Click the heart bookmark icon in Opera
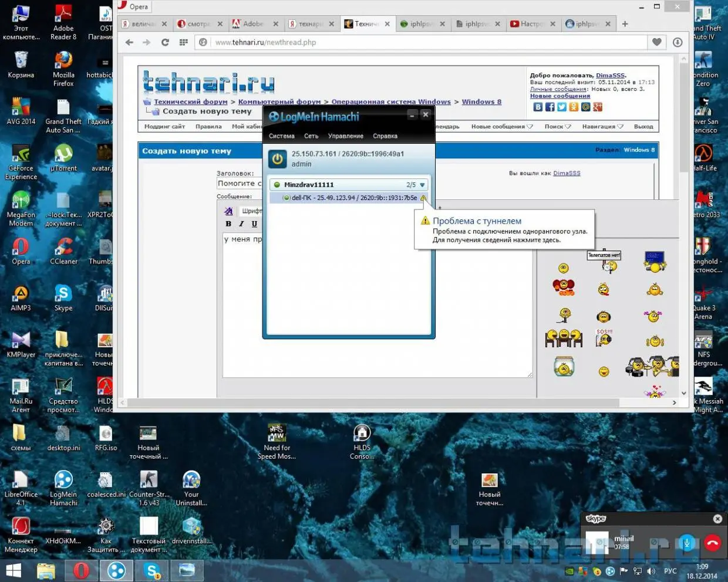This screenshot has height=582, width=728. coord(657,42)
